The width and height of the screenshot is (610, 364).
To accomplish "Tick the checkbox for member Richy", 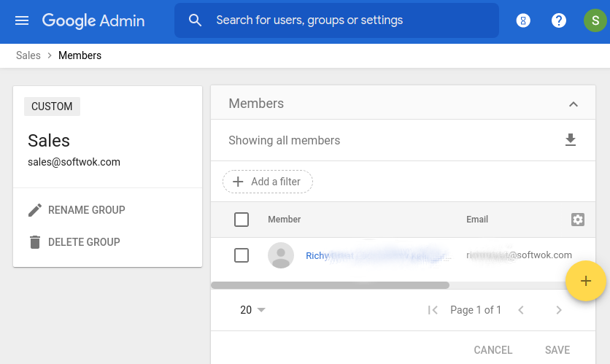I will coord(242,255).
